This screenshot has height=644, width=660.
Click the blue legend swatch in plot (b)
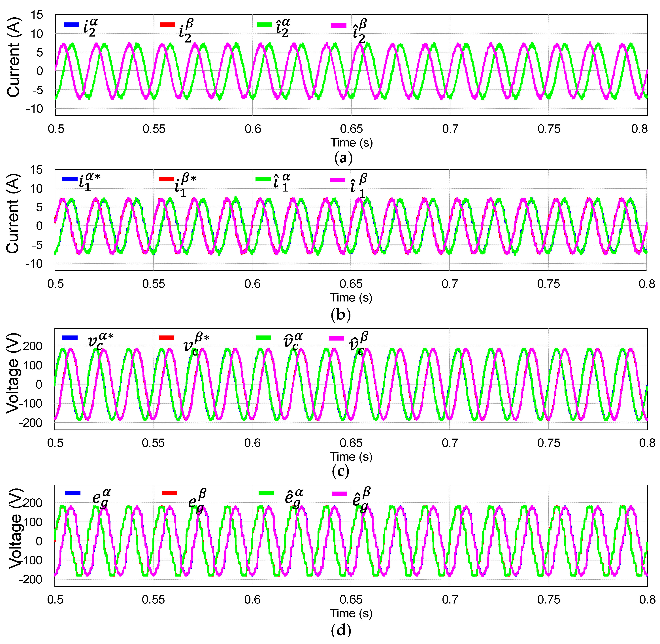click(70, 179)
